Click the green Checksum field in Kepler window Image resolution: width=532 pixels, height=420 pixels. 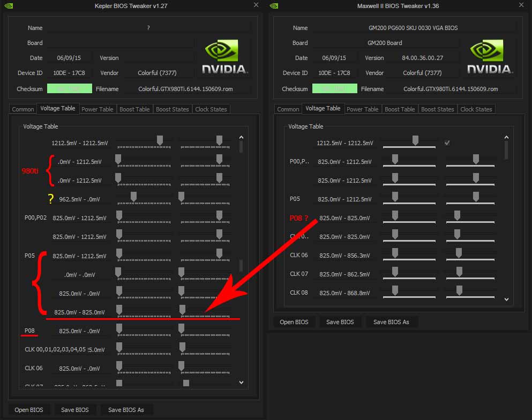(70, 88)
